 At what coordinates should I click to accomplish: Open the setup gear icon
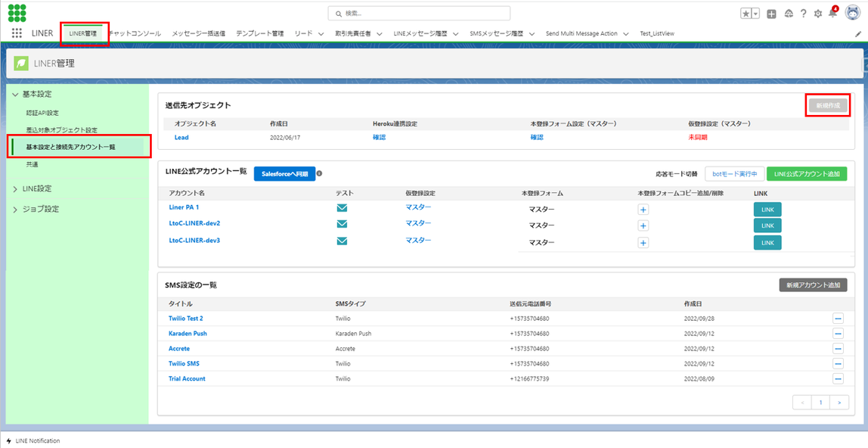coord(817,14)
